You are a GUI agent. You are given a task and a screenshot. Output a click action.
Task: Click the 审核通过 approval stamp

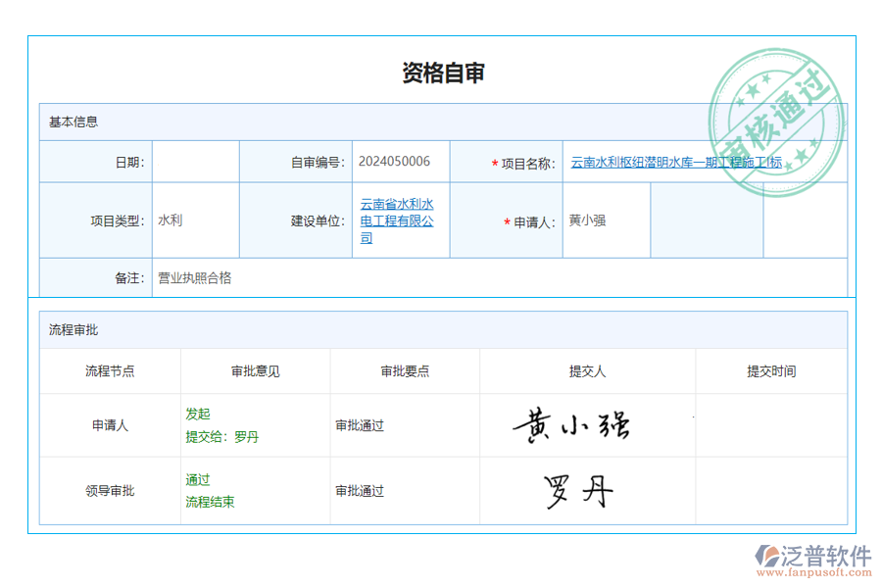(x=777, y=117)
